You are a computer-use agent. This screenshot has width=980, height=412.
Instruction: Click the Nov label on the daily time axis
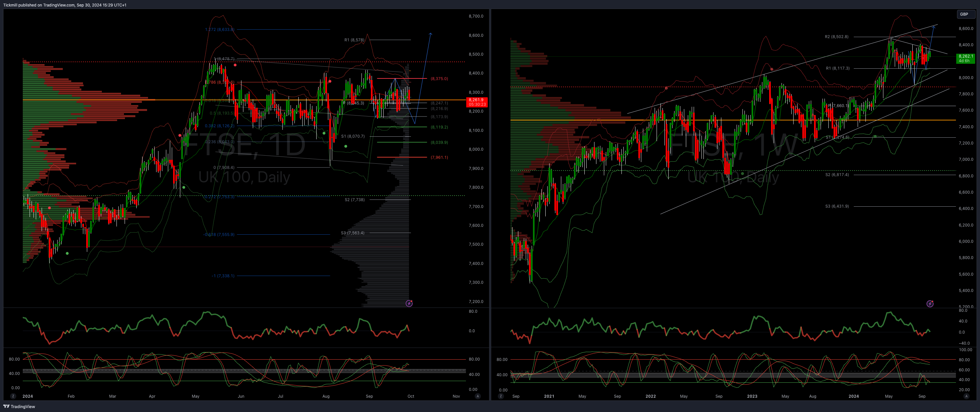point(456,396)
